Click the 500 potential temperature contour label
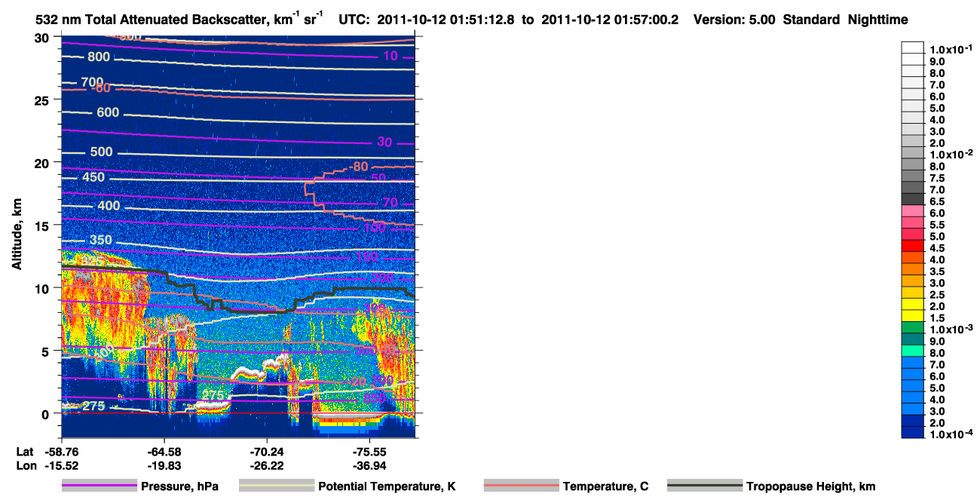The height and width of the screenshot is (503, 980). [x=101, y=152]
